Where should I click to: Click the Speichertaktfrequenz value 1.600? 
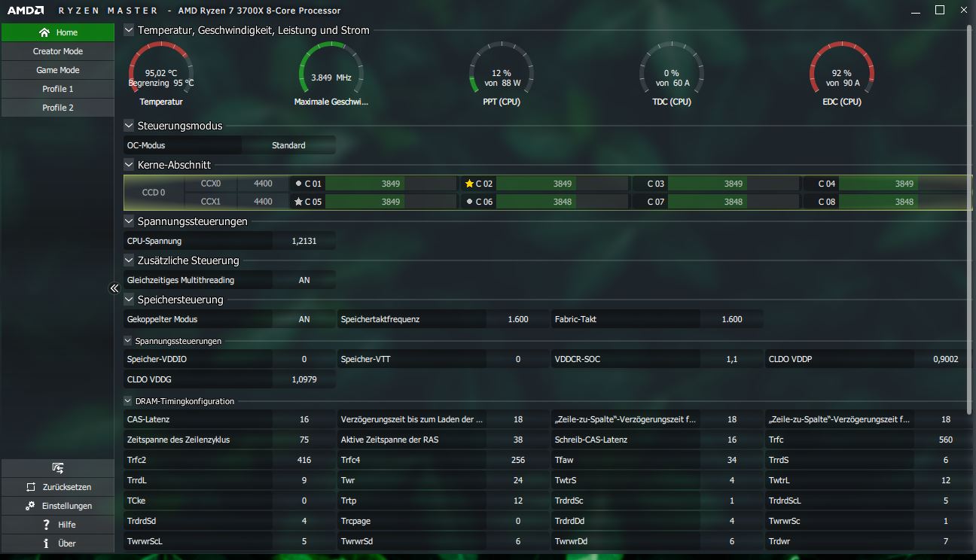[518, 319]
